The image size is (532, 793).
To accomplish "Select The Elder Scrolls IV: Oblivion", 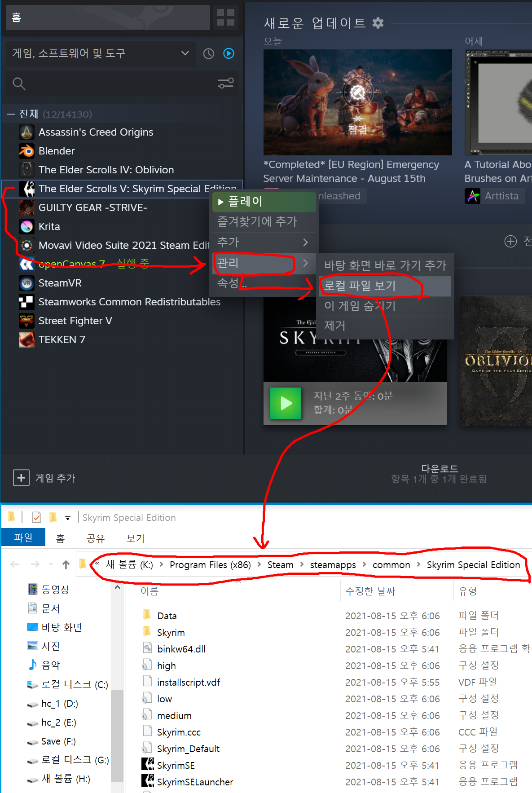I will pyautogui.click(x=106, y=170).
